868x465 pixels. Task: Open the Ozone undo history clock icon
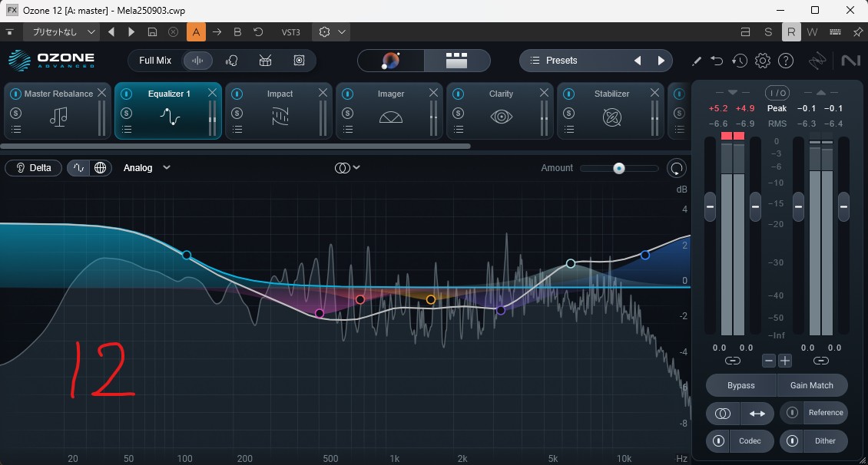coord(740,61)
